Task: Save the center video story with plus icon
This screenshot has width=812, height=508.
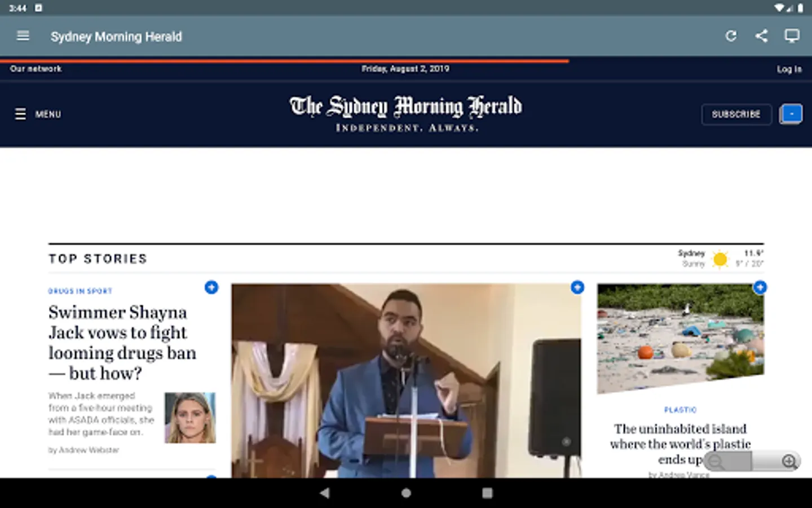Action: click(577, 287)
